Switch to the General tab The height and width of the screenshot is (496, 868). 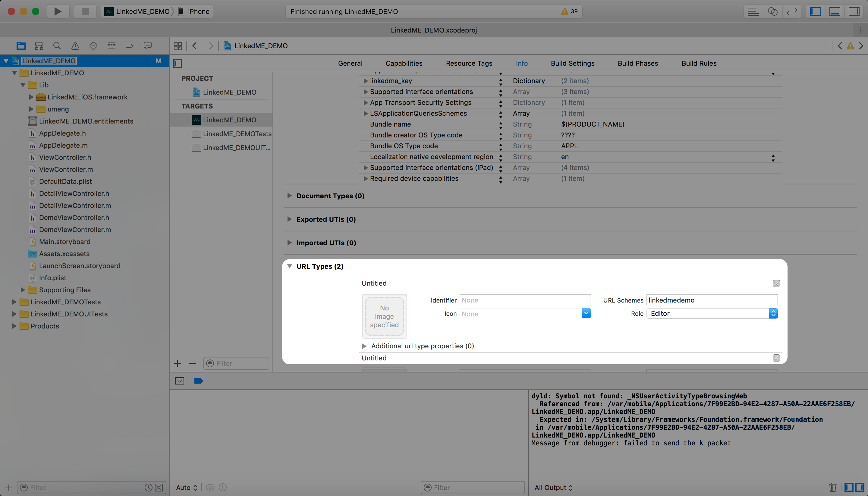(x=350, y=63)
